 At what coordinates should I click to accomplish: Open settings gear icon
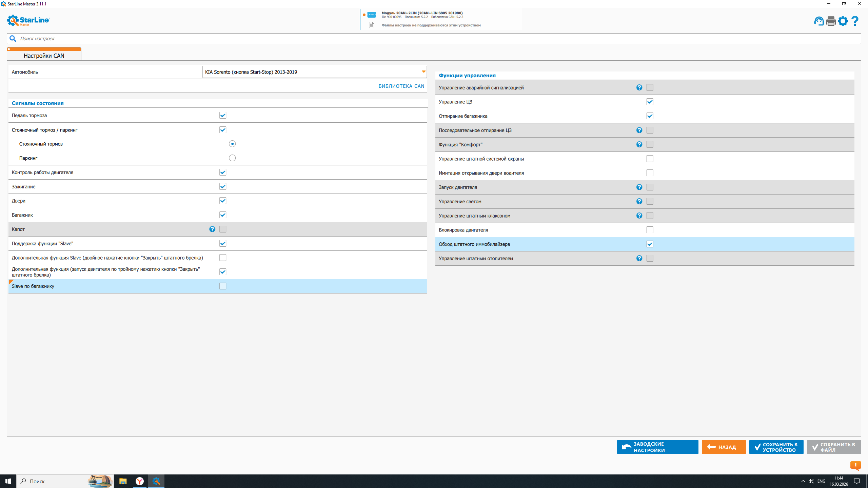click(843, 21)
